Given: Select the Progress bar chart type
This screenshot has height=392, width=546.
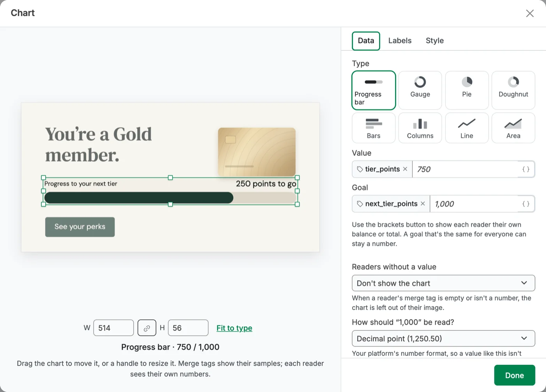Looking at the screenshot, I should (x=374, y=90).
